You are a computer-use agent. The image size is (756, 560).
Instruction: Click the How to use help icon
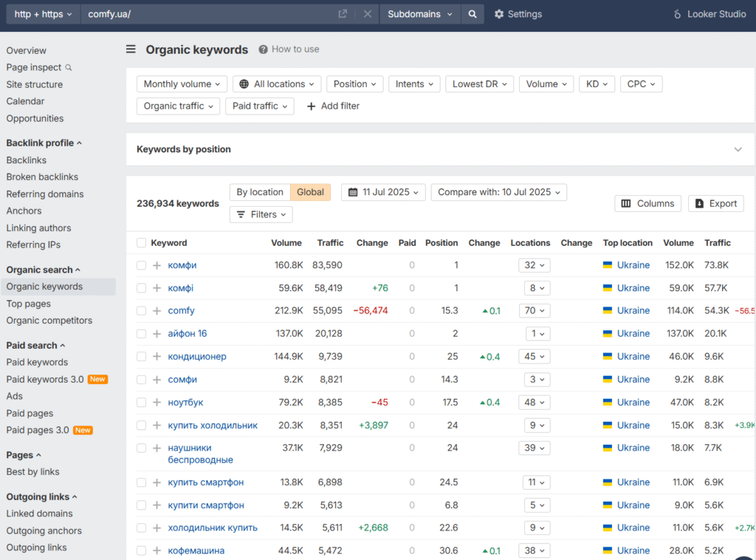pyautogui.click(x=263, y=49)
